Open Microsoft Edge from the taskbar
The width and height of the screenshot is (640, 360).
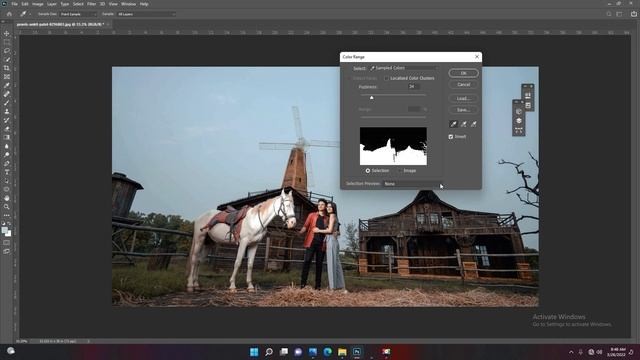(x=327, y=352)
